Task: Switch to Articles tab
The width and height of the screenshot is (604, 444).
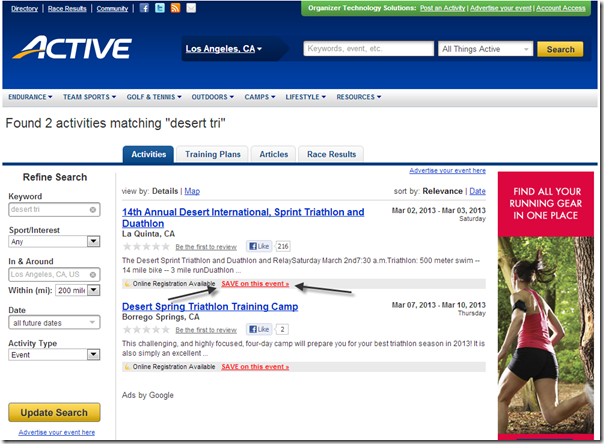Action: coord(273,154)
